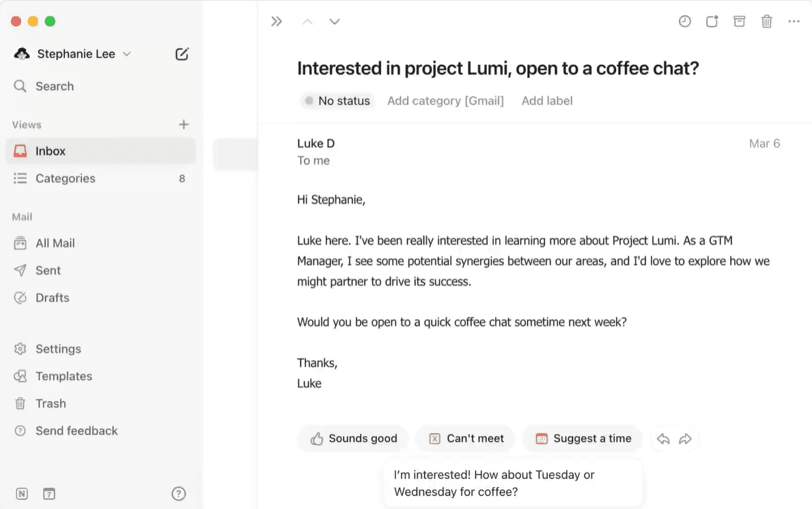The height and width of the screenshot is (509, 812).
Task: Click the Suggest a time button
Action: 583,439
